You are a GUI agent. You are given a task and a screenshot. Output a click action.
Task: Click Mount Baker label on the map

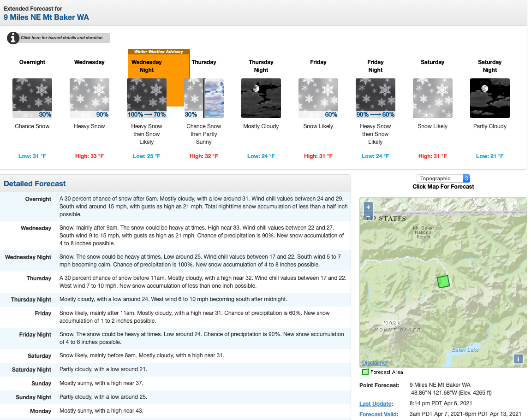click(397, 330)
